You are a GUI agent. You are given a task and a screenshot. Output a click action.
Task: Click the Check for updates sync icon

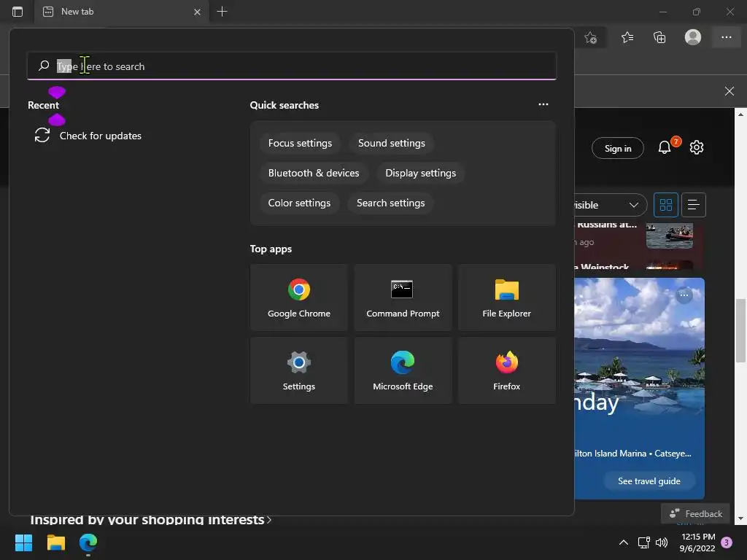(42, 135)
